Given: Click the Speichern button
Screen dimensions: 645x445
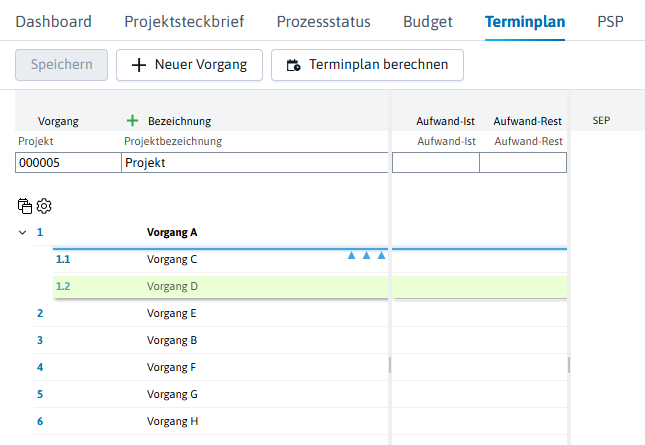Looking at the screenshot, I should 62,65.
